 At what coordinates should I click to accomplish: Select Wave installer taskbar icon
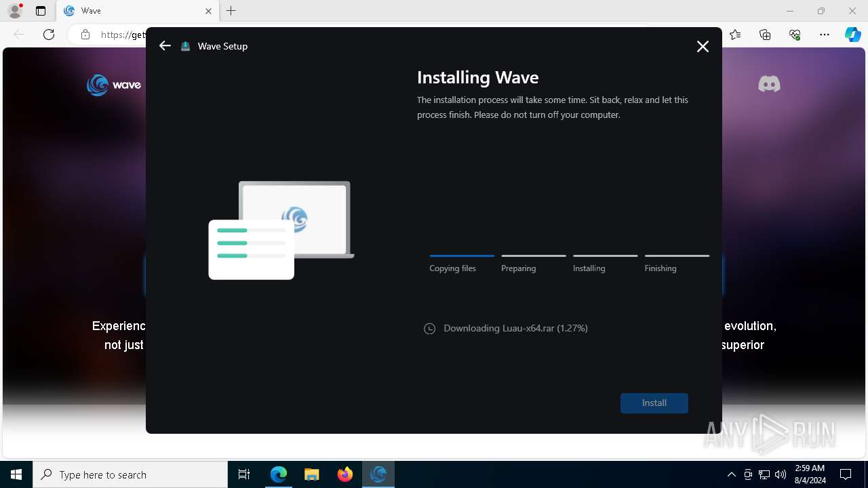(378, 474)
